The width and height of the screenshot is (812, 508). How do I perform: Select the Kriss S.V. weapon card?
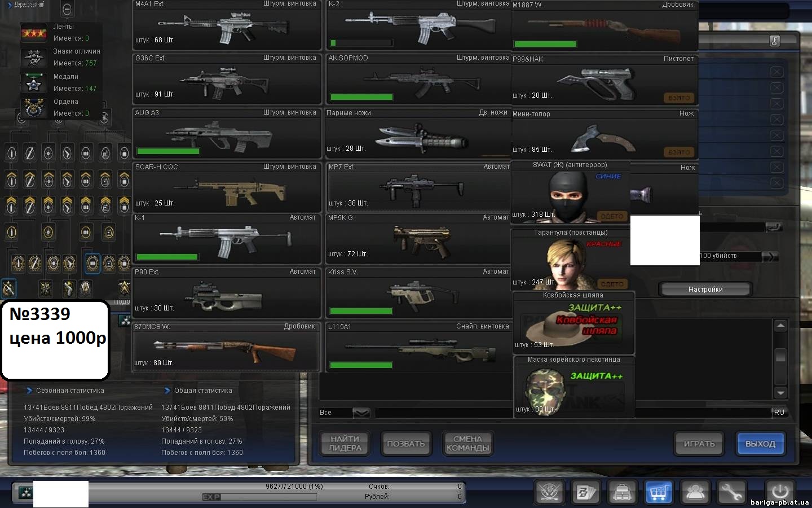click(x=418, y=293)
